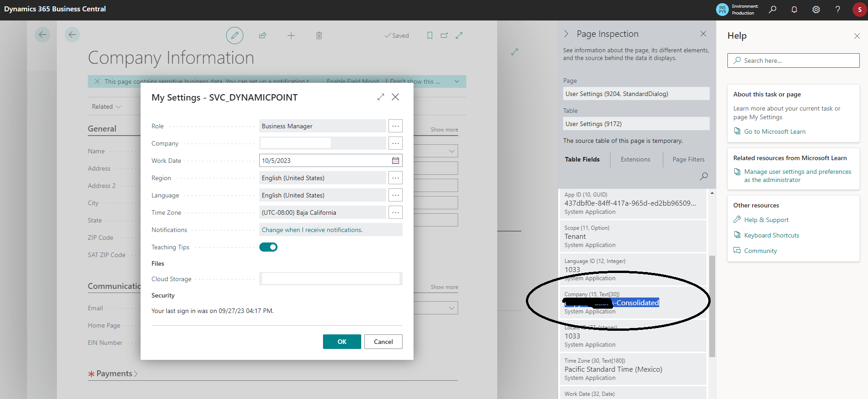Open the Community link
The height and width of the screenshot is (399, 868).
click(761, 251)
